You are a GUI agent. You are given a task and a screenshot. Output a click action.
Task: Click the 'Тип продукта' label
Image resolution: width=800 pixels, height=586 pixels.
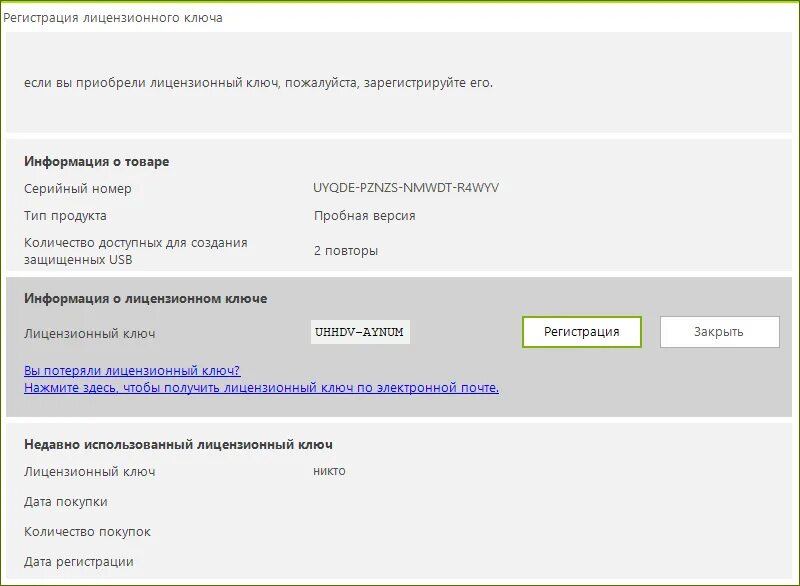pos(65,216)
